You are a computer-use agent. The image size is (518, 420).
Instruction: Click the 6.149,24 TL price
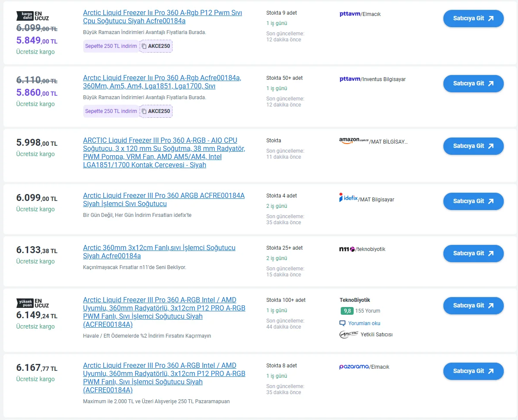pyautogui.click(x=37, y=315)
